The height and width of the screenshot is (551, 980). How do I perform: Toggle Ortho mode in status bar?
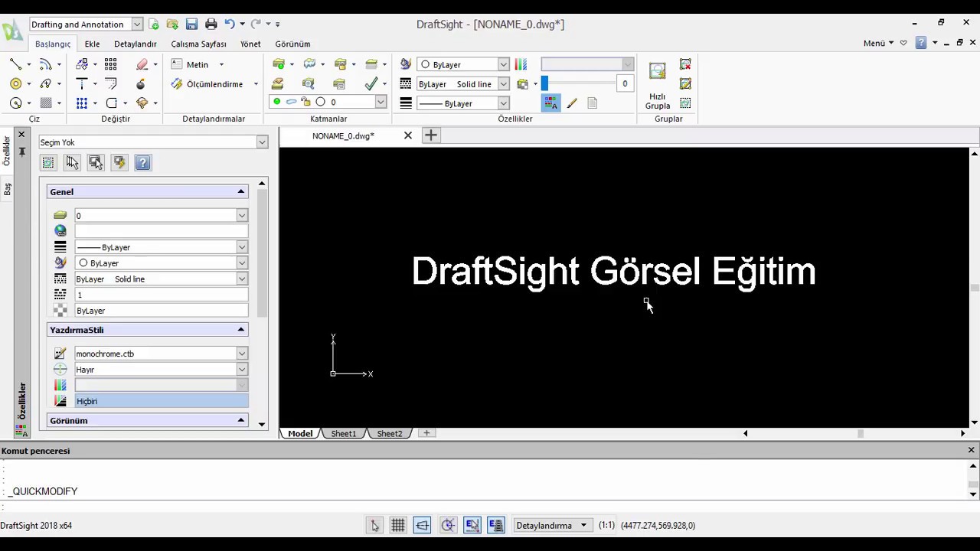(x=423, y=525)
